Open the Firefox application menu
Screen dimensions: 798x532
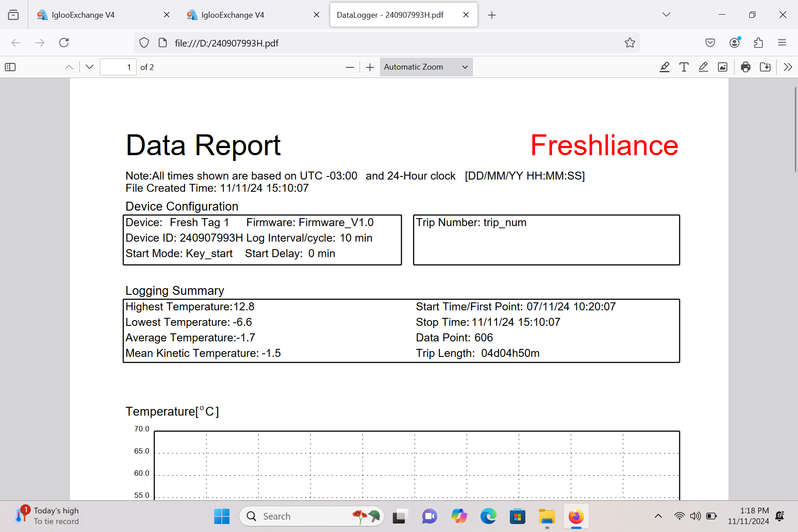[x=782, y=43]
